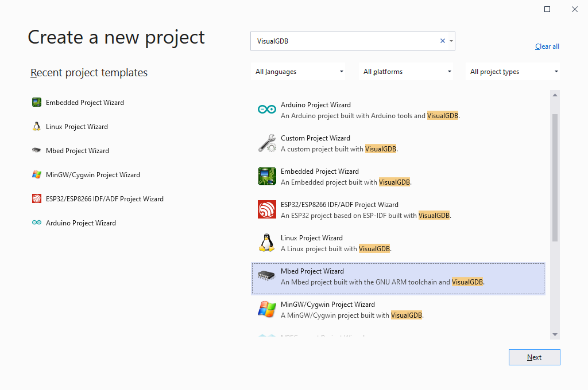
Task: Select the Linux Project Wizard result title
Action: coord(312,238)
